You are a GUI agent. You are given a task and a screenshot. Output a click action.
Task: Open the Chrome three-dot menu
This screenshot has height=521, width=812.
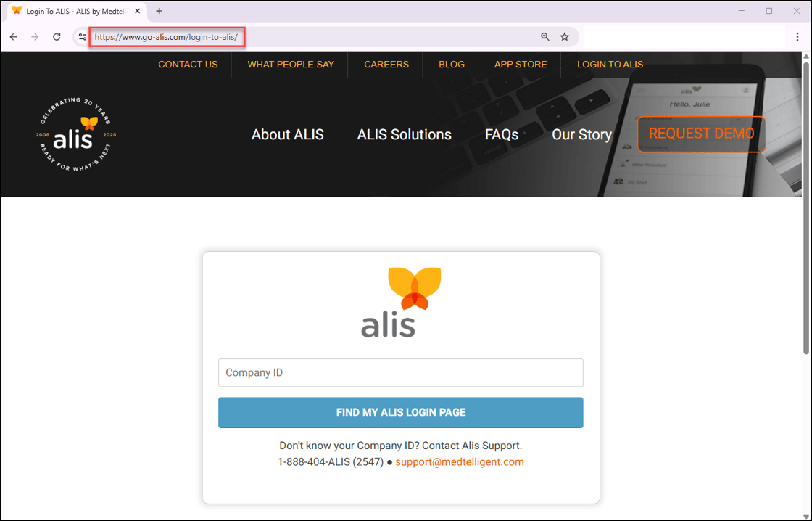click(x=797, y=36)
